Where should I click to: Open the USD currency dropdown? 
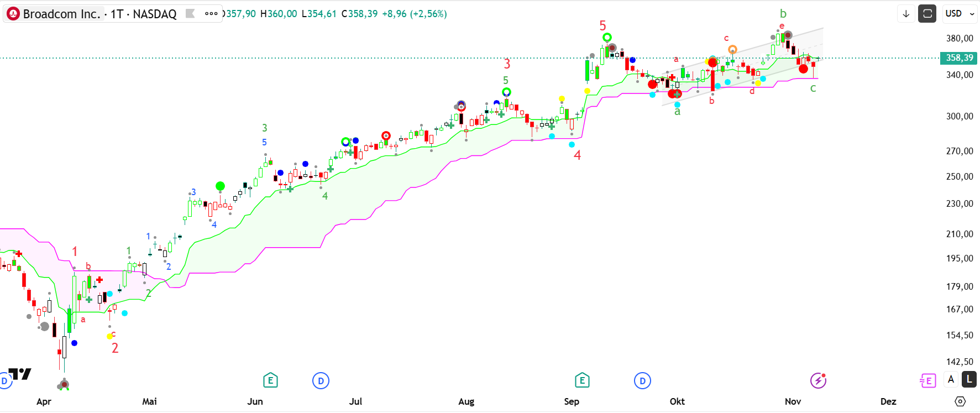pyautogui.click(x=960, y=14)
